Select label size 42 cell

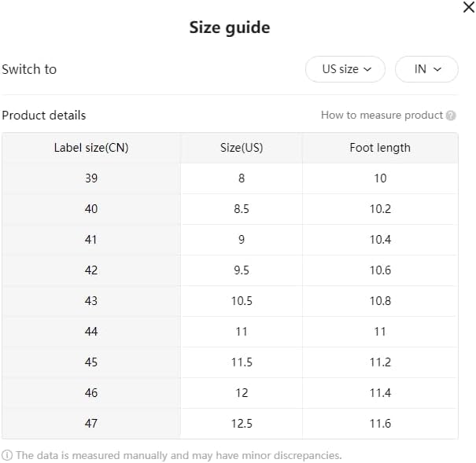[x=91, y=270]
